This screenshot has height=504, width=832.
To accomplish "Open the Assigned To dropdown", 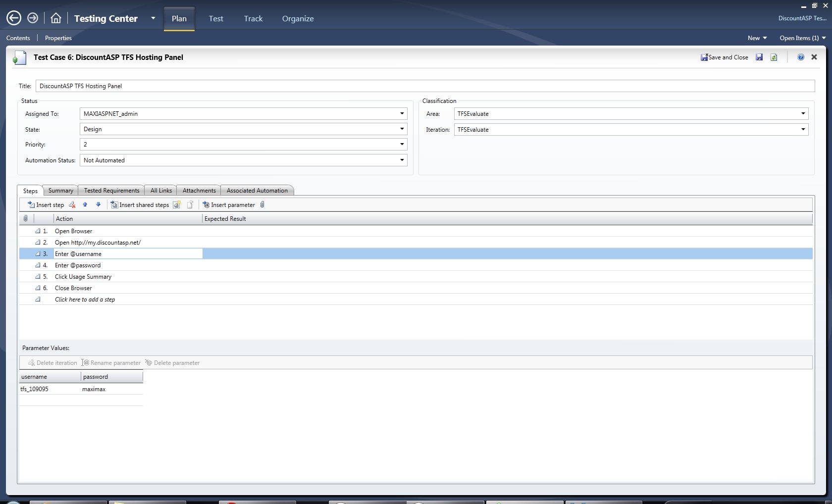I will click(x=243, y=114).
